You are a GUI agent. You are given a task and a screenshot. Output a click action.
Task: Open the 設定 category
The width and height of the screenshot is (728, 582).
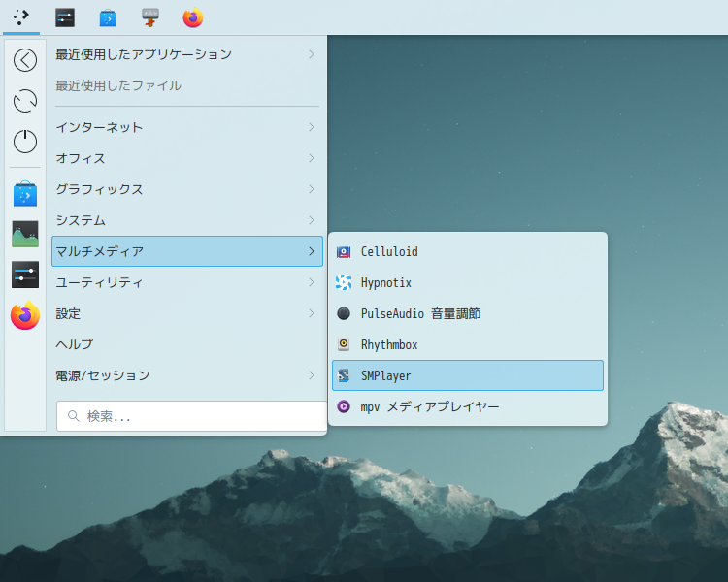coord(187,313)
